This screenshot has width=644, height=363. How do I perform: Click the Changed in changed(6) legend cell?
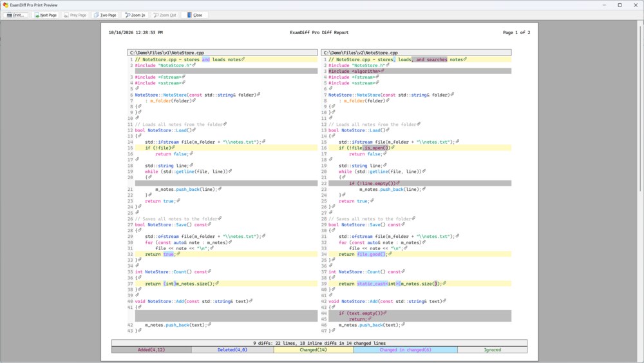pyautogui.click(x=405, y=350)
